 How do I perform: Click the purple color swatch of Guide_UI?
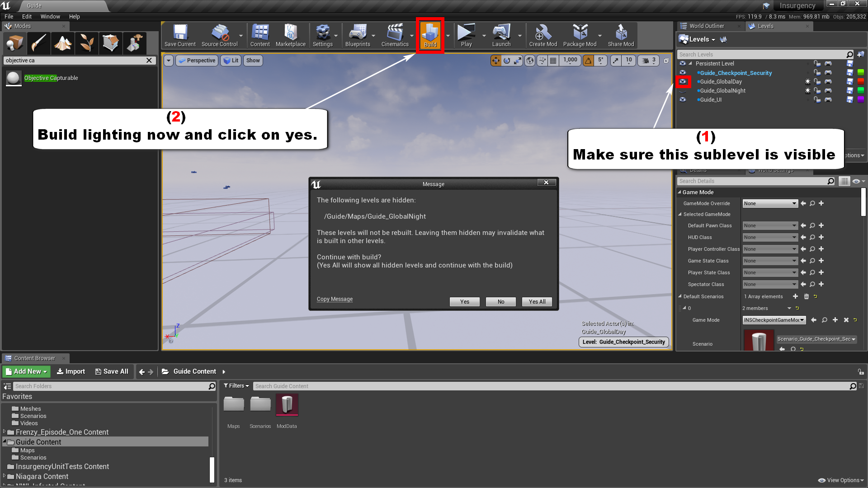click(x=861, y=100)
